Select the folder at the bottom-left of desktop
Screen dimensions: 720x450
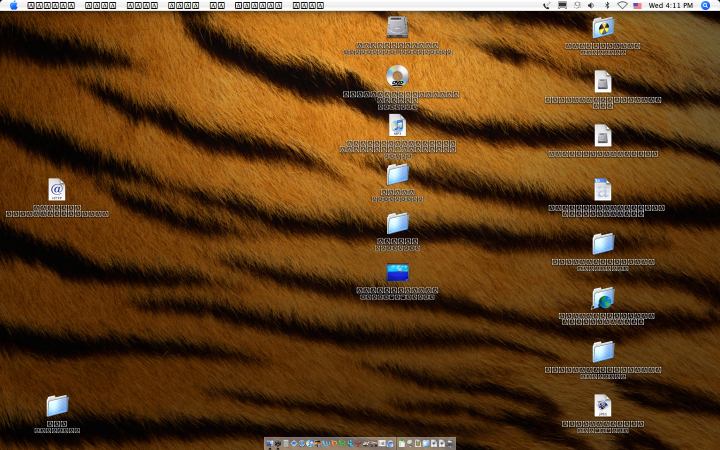(57, 406)
